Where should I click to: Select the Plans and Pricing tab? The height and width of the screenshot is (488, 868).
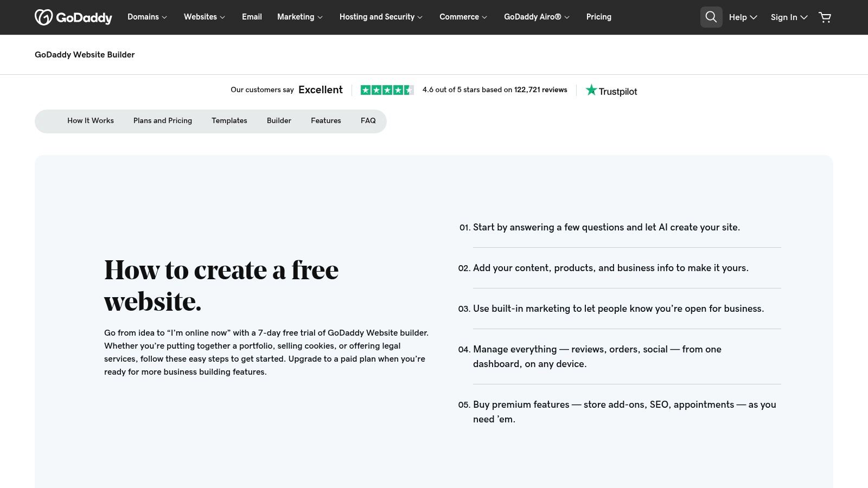point(163,121)
